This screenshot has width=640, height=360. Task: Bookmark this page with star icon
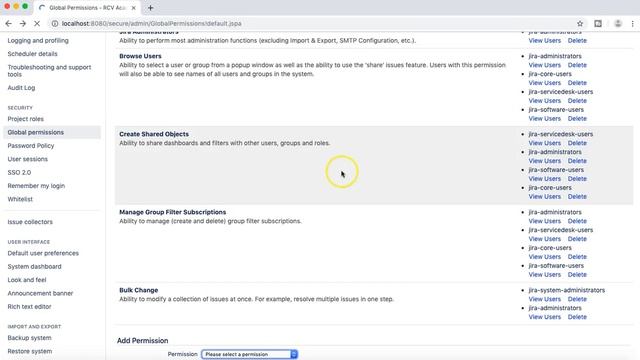pos(580,24)
